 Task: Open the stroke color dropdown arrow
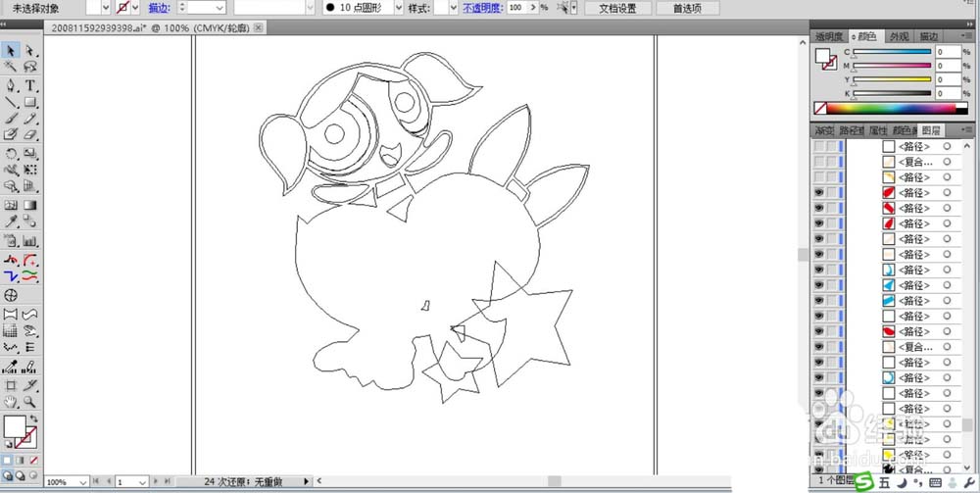pos(135,8)
